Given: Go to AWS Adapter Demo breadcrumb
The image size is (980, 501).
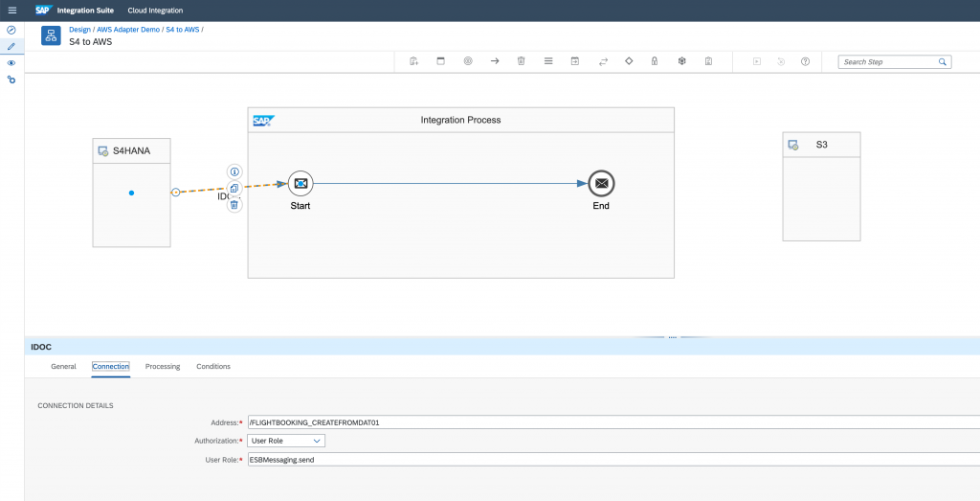Looking at the screenshot, I should pyautogui.click(x=128, y=30).
